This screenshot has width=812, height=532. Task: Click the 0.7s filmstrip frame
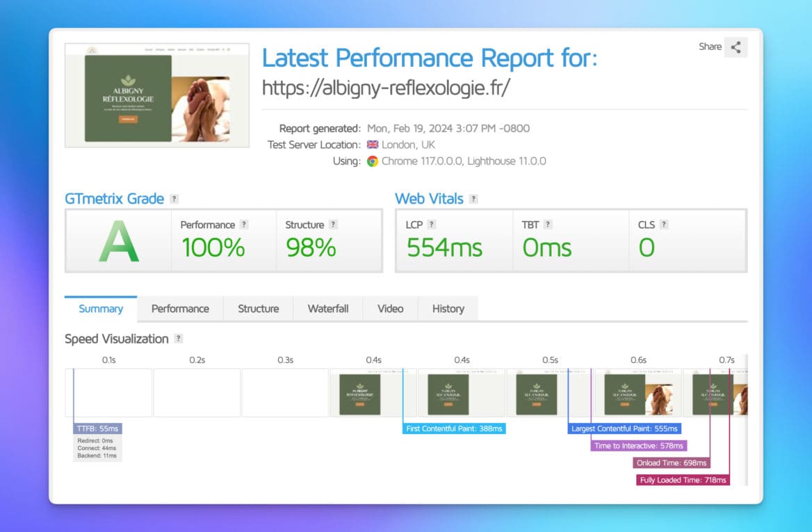[715, 393]
